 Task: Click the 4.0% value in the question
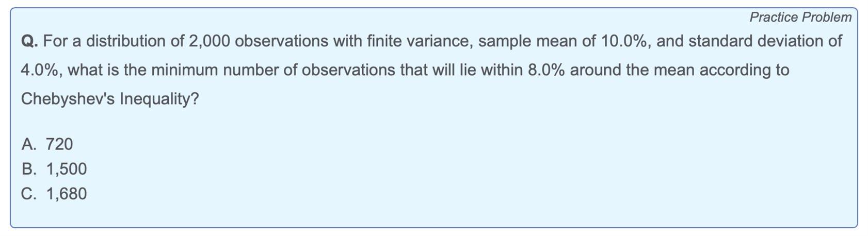(39, 70)
